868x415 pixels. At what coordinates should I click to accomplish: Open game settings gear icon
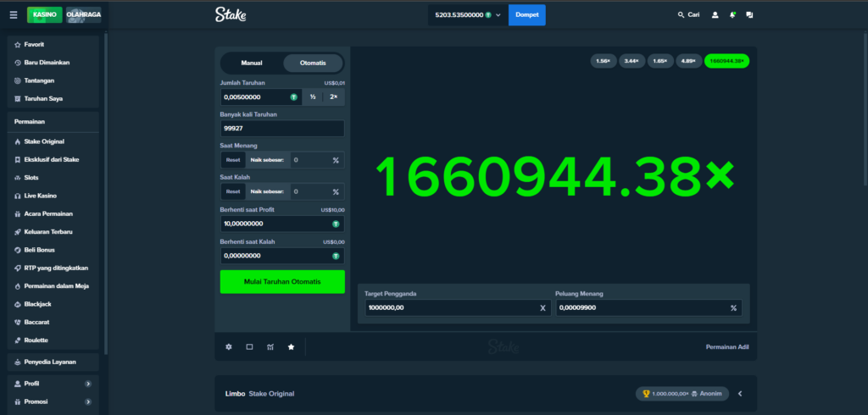pos(229,347)
